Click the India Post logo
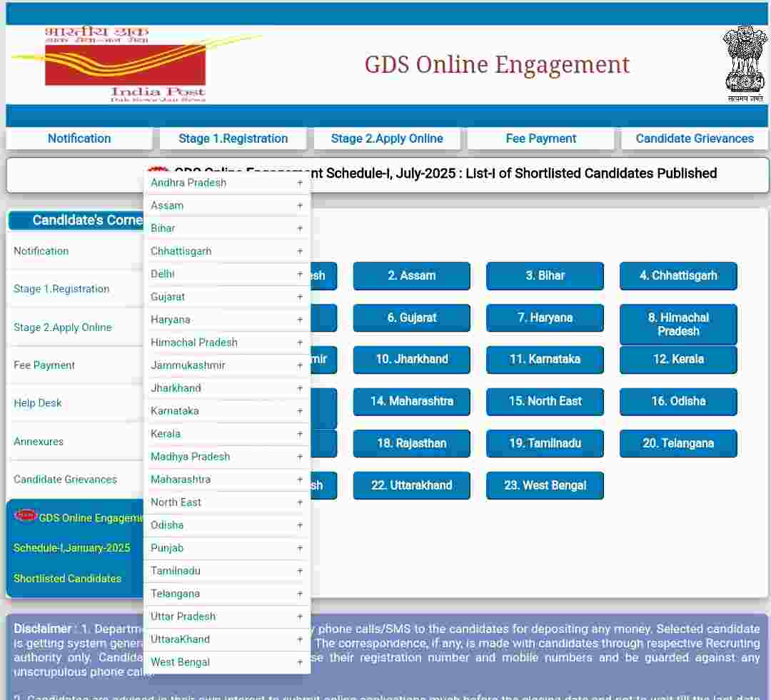This screenshot has height=700, width=771. click(x=126, y=64)
